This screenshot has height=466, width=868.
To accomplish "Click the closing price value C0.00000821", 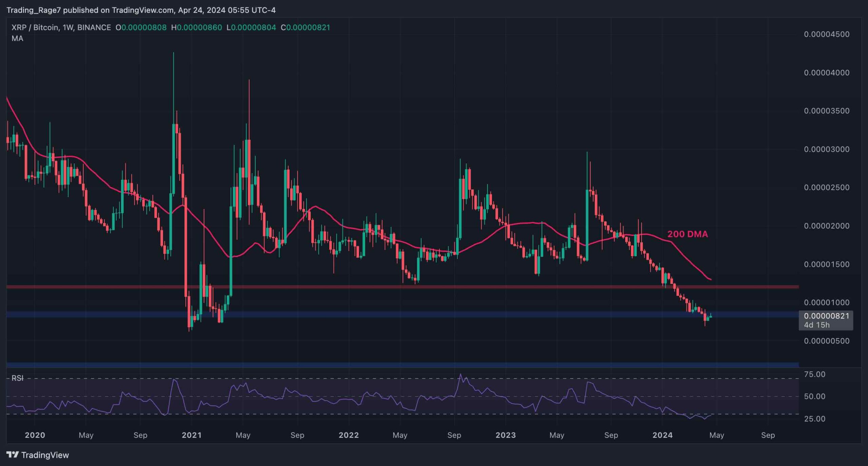I will coord(305,27).
